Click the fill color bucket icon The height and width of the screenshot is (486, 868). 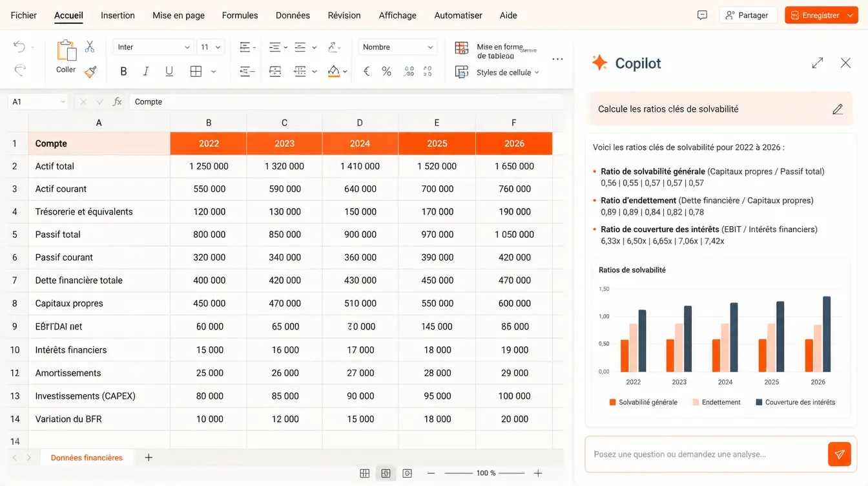click(x=334, y=72)
